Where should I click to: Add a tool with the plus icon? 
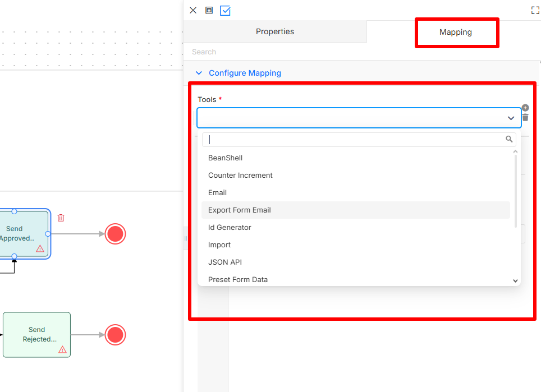coord(525,108)
